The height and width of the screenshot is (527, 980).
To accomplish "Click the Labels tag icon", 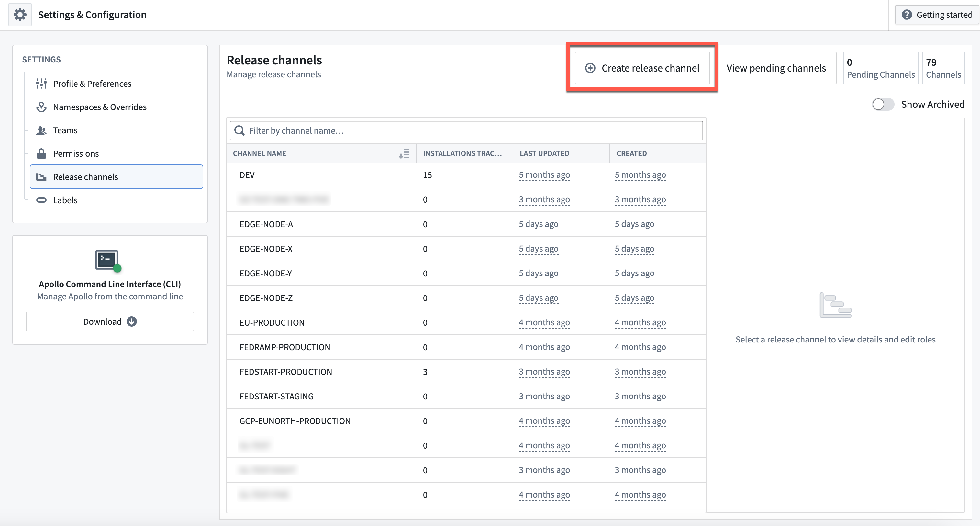I will pos(41,200).
